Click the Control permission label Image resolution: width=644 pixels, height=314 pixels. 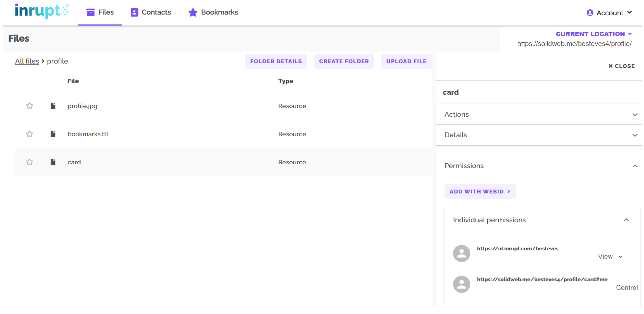[627, 287]
